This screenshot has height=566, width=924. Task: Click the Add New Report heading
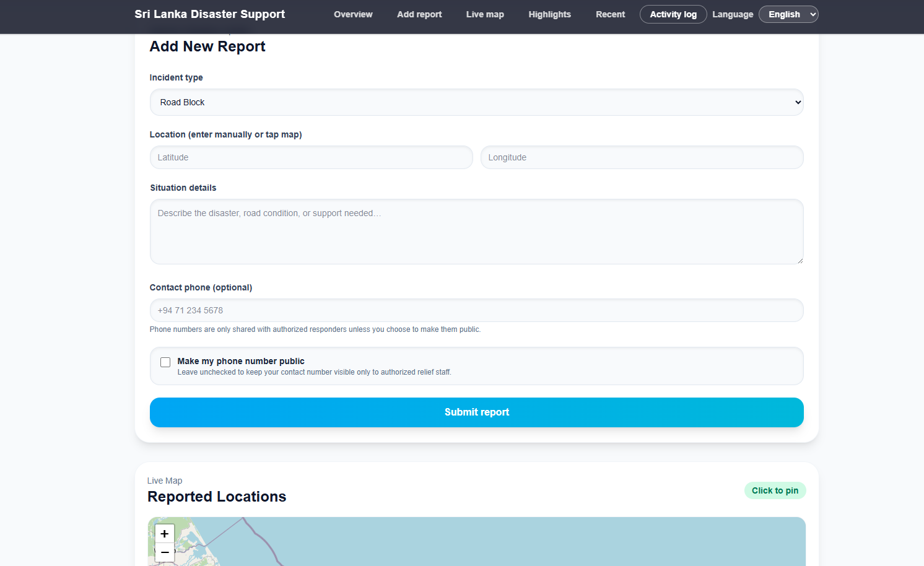pyautogui.click(x=207, y=46)
